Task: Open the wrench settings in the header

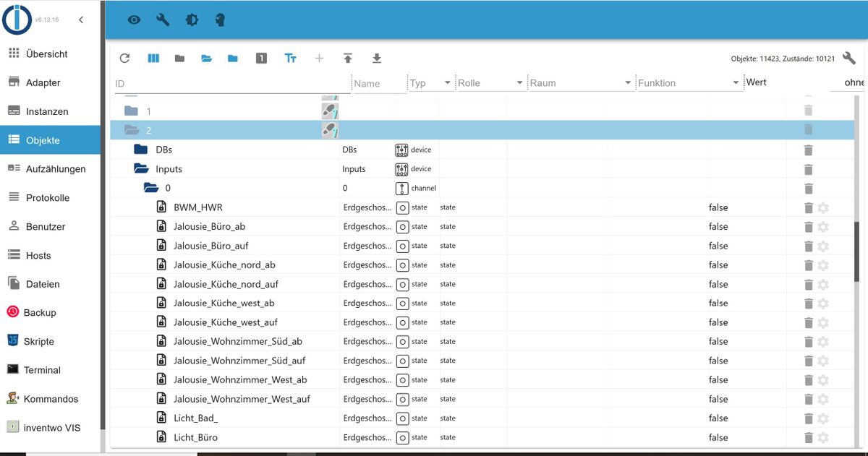Action: tap(163, 20)
